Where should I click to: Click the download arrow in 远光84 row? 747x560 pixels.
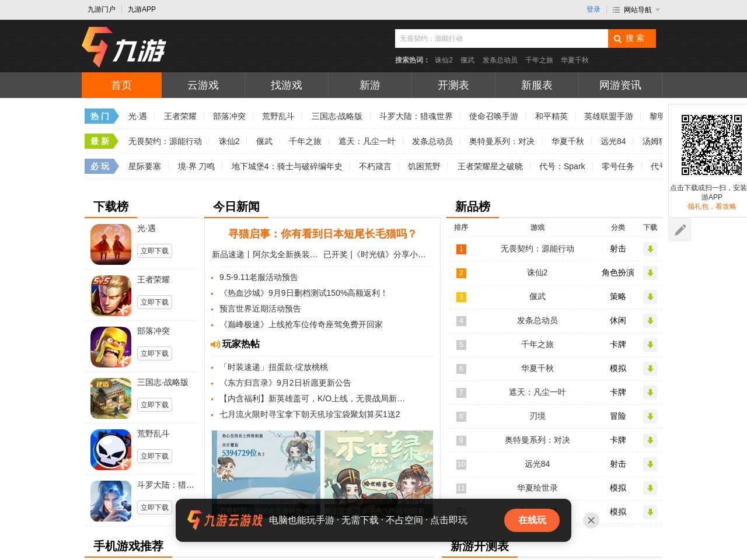(x=650, y=464)
